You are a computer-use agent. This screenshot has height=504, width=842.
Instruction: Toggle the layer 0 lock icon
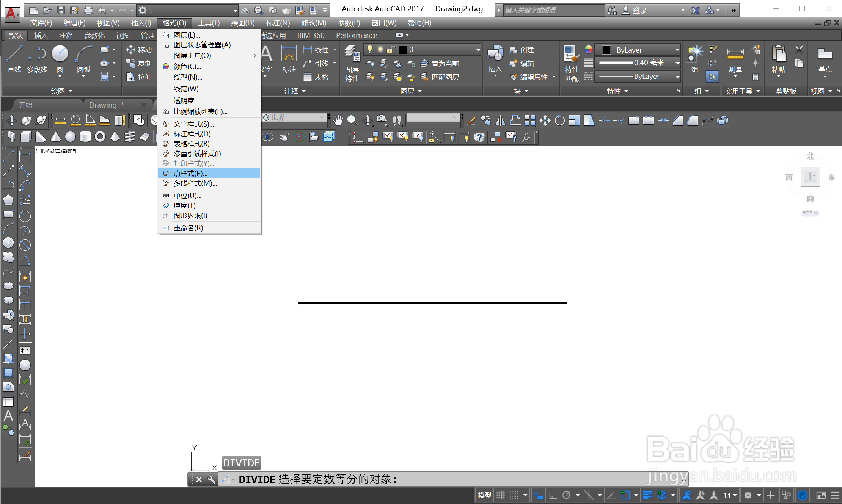pyautogui.click(x=391, y=49)
